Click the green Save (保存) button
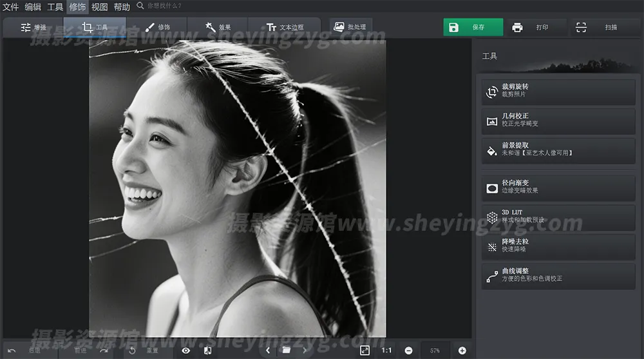This screenshot has height=359, width=644. tap(472, 28)
